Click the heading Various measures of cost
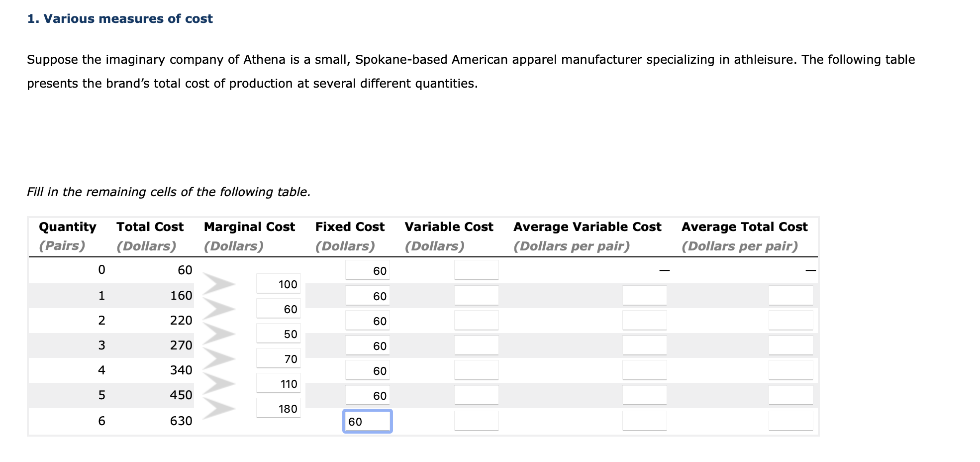The image size is (980, 462). pyautogui.click(x=119, y=19)
